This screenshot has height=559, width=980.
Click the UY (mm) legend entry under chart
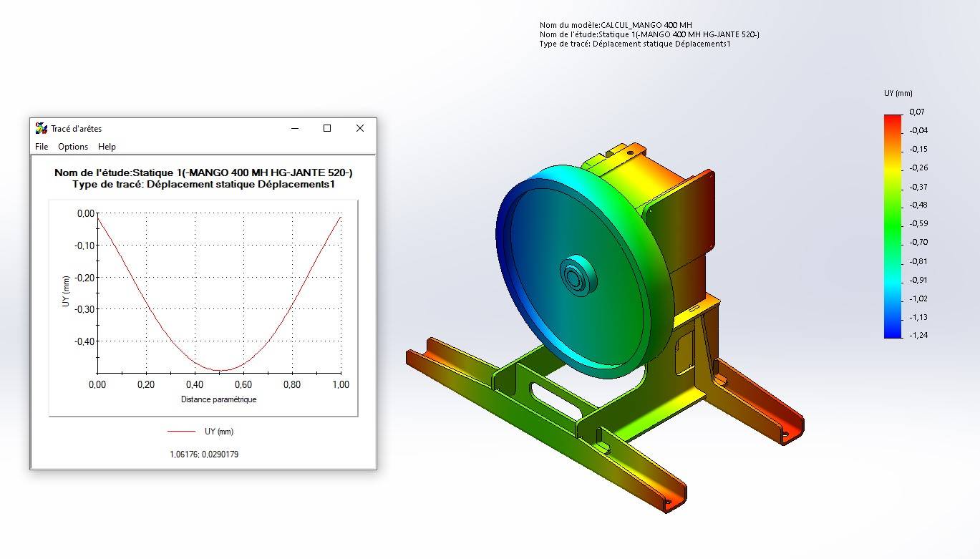(x=200, y=432)
